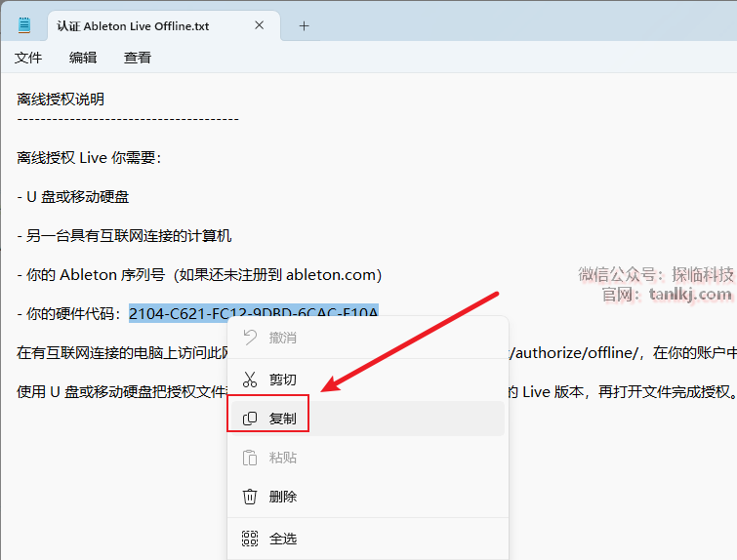Open the 文件 menu
This screenshot has width=737, height=560.
pos(28,58)
